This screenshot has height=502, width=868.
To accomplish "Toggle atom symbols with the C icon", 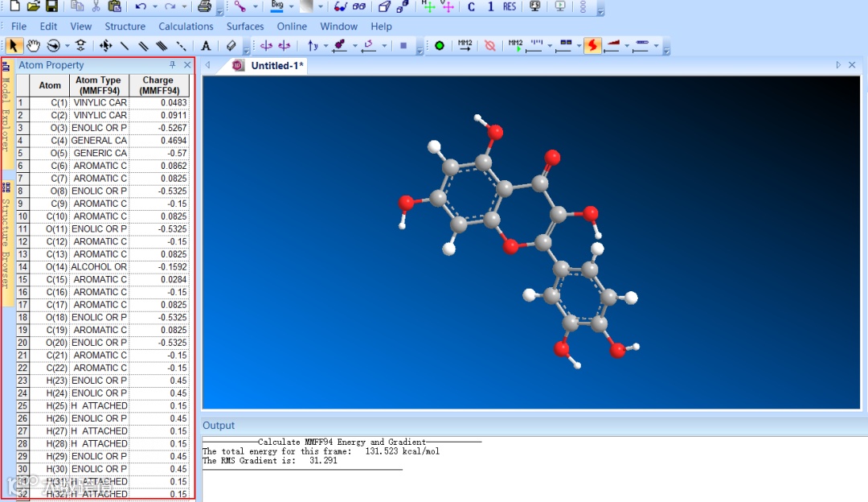I will click(x=471, y=6).
